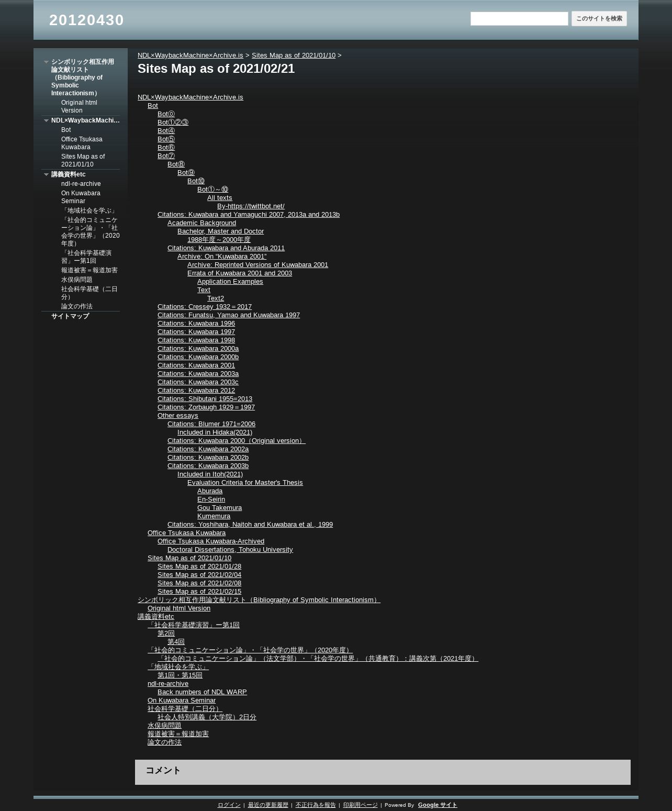Open the Kumemura link
Viewport: 672px width, 811px height.
[x=214, y=516]
